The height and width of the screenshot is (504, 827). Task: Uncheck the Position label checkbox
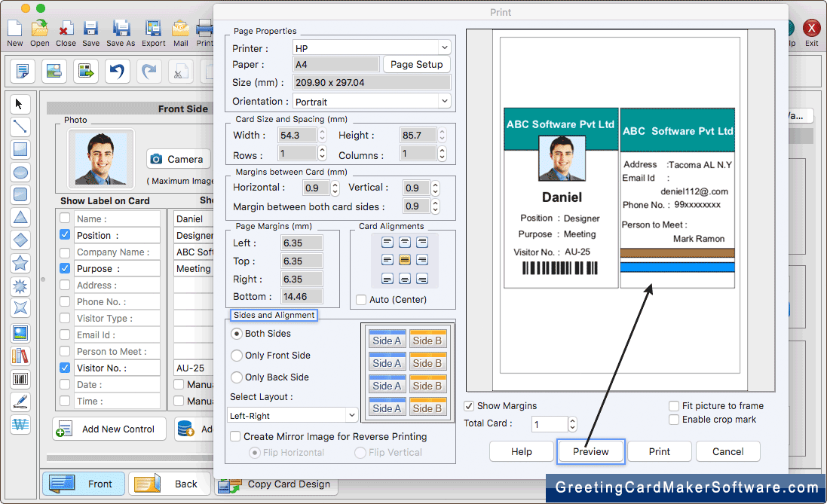point(65,234)
